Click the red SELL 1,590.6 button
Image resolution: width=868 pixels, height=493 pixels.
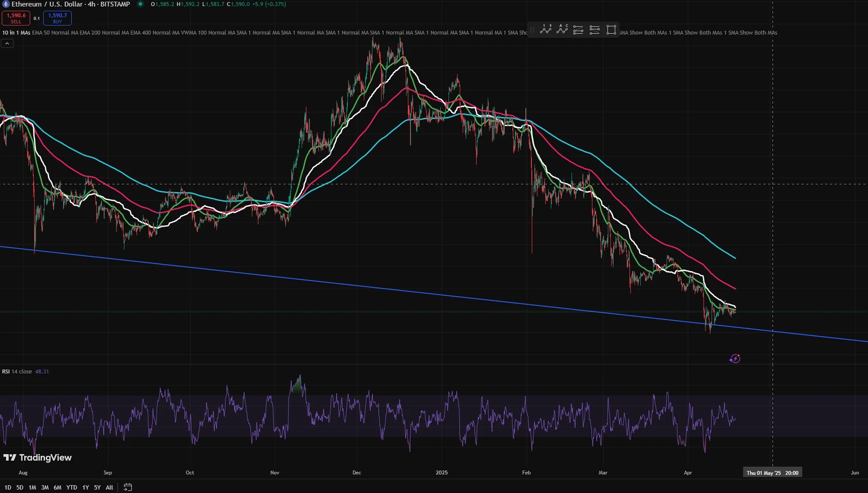16,18
